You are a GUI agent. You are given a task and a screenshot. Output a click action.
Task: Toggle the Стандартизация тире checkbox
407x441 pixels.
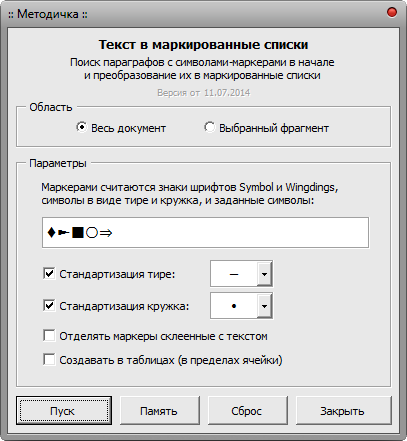pyautogui.click(x=49, y=274)
